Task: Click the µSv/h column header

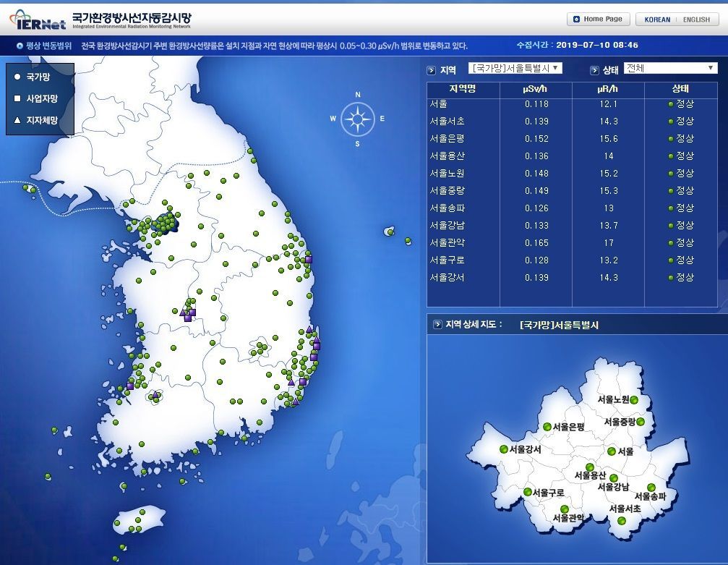Action: pos(536,90)
